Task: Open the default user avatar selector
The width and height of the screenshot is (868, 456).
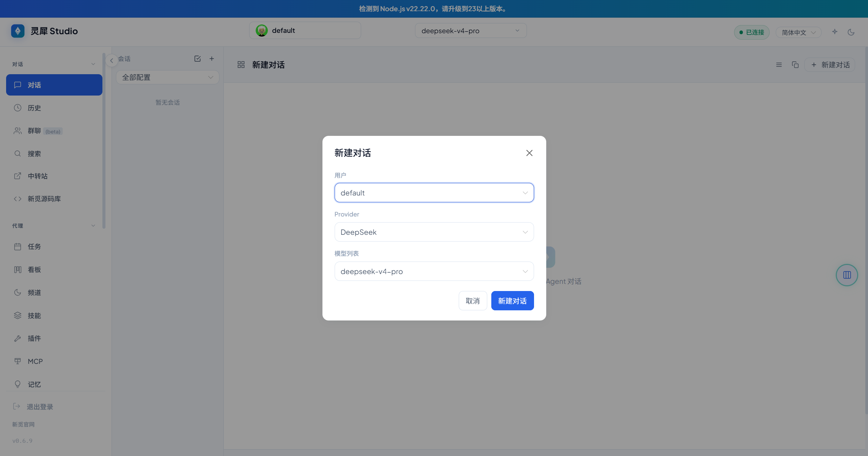Action: coord(305,30)
